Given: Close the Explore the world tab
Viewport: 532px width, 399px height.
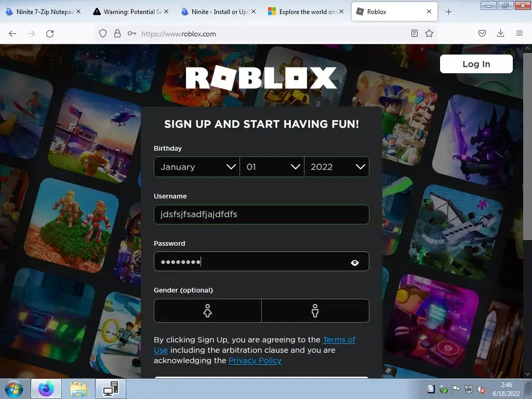Looking at the screenshot, I should pyautogui.click(x=341, y=11).
